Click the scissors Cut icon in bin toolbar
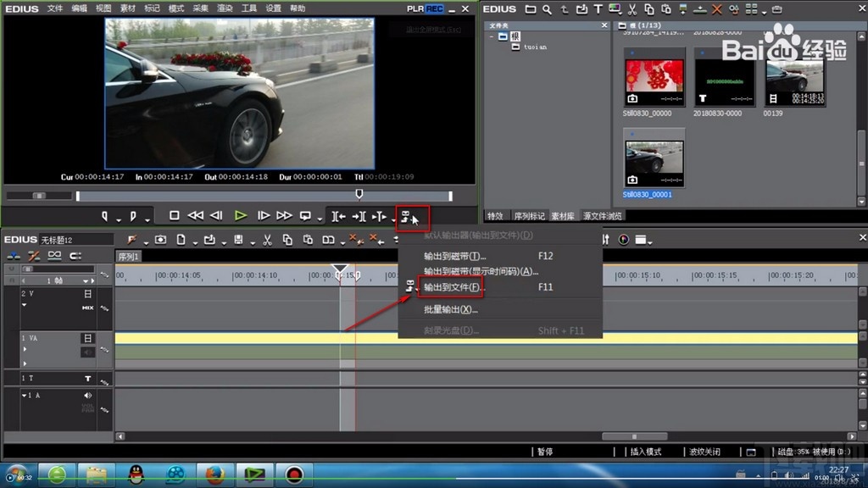Screen dimensions: 868x488 (x=632, y=8)
